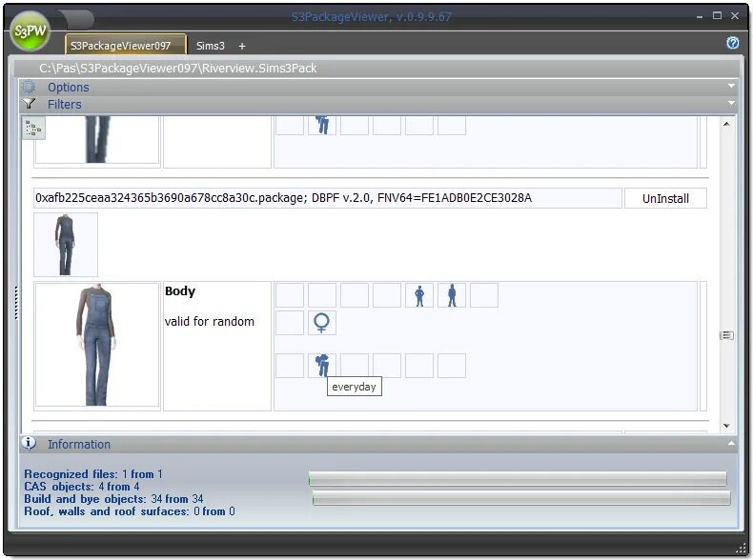This screenshot has width=753, height=560.
Task: Click the Information panel info icon
Action: pos(29,444)
